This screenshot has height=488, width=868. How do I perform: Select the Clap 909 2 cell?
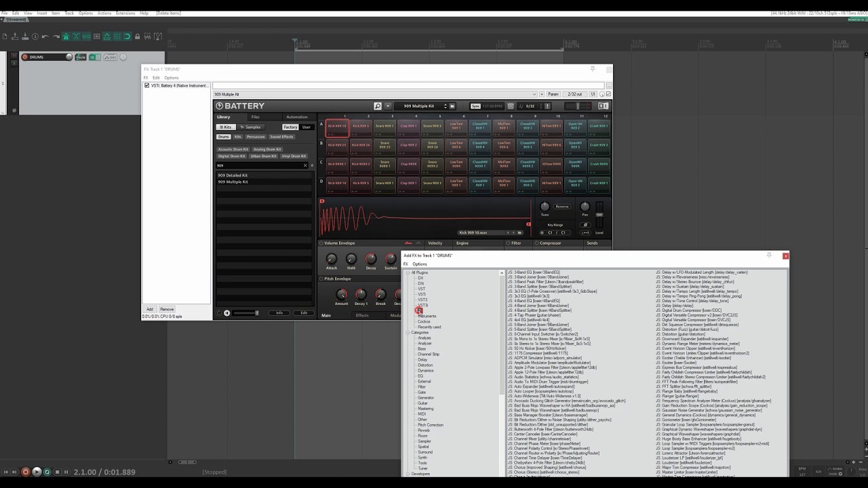click(x=408, y=146)
